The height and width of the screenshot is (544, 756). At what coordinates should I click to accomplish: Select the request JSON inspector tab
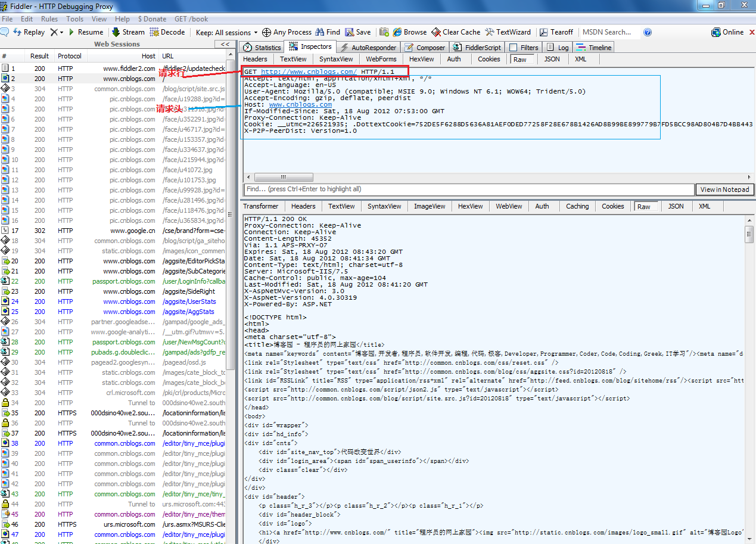[552, 59]
